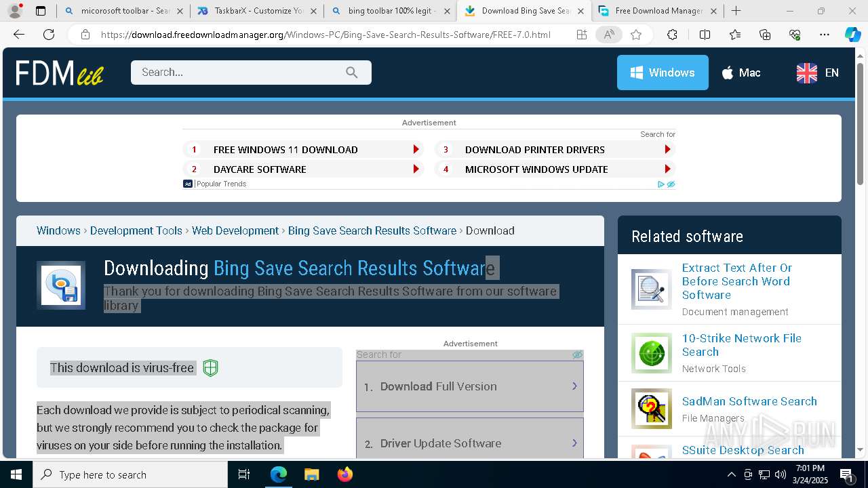Reload the page with Refresh icon

click(x=49, y=35)
